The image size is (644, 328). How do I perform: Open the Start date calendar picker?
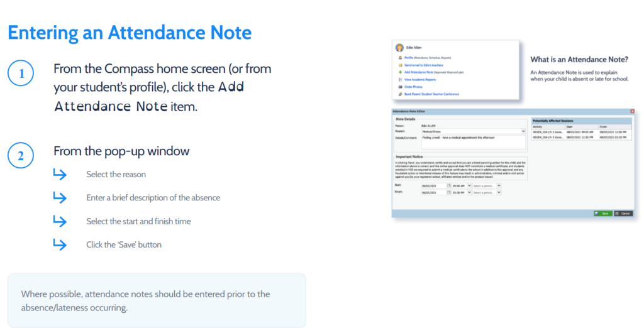pos(447,186)
